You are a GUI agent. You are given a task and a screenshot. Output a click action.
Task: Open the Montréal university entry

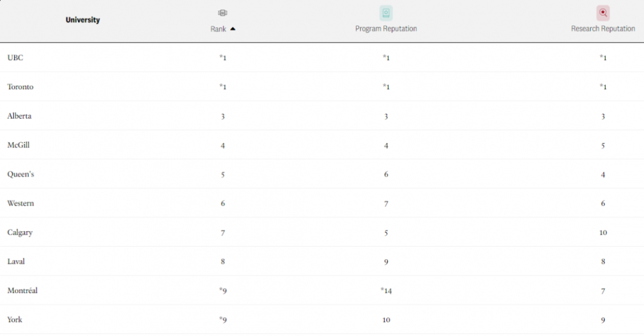(22, 290)
